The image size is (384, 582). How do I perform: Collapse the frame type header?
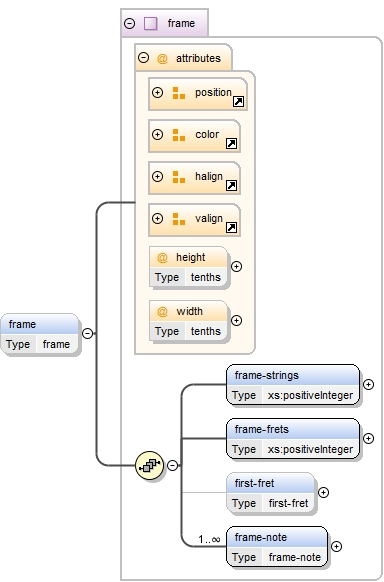pos(129,24)
